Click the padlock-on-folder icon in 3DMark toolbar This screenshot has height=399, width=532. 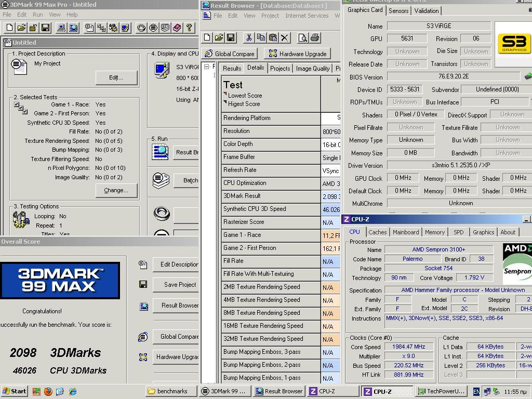(33, 28)
